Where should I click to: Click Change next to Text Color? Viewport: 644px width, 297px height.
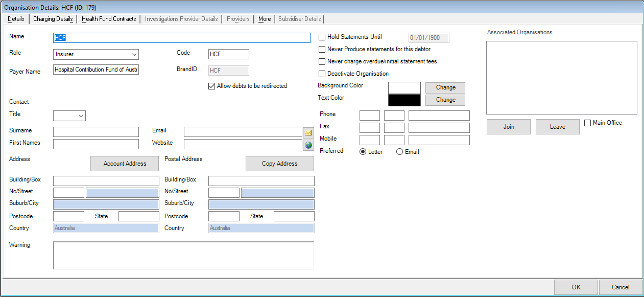pyautogui.click(x=445, y=100)
